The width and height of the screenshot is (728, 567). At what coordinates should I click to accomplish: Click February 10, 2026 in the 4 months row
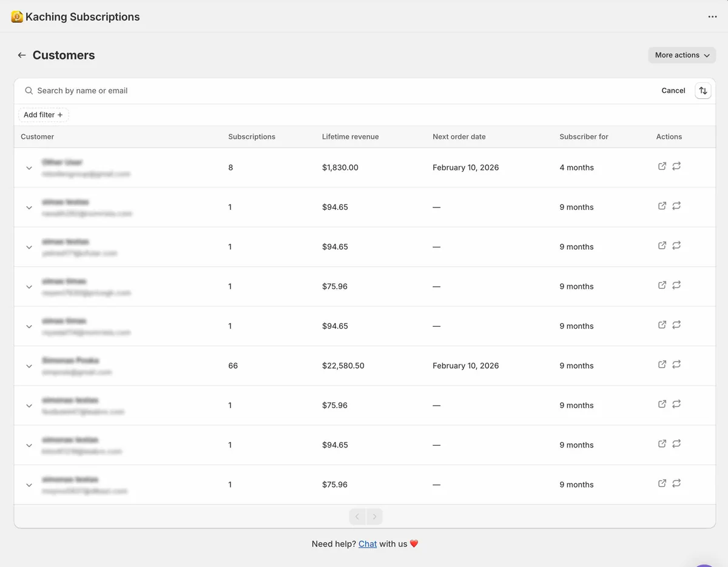[466, 167]
